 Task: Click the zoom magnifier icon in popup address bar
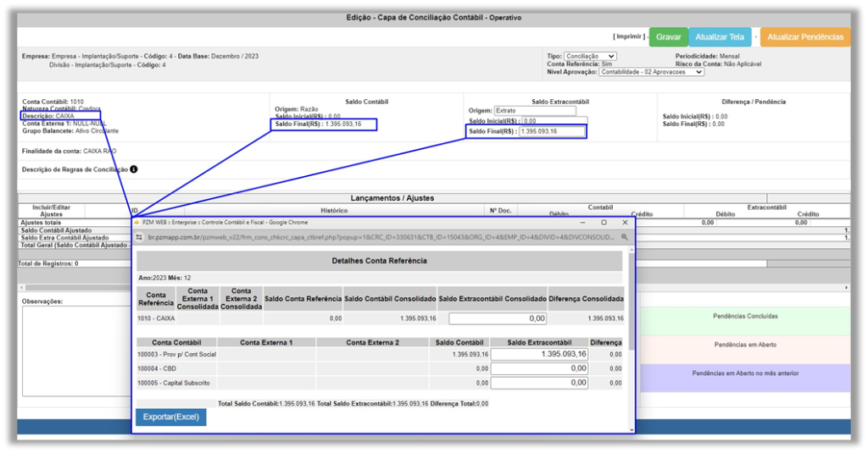[625, 238]
